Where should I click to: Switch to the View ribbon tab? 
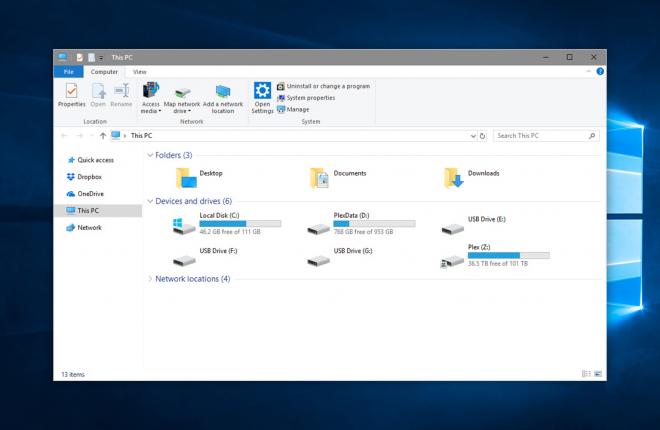coord(139,72)
